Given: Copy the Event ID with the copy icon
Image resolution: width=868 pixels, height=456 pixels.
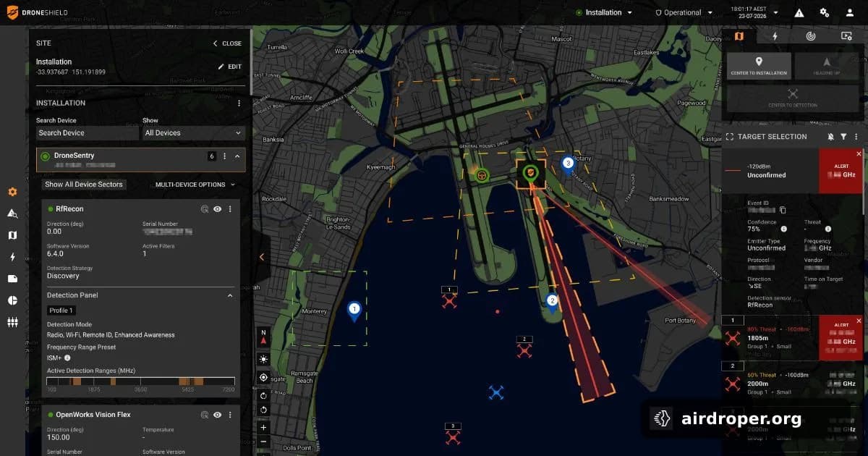Looking at the screenshot, I should (x=782, y=210).
